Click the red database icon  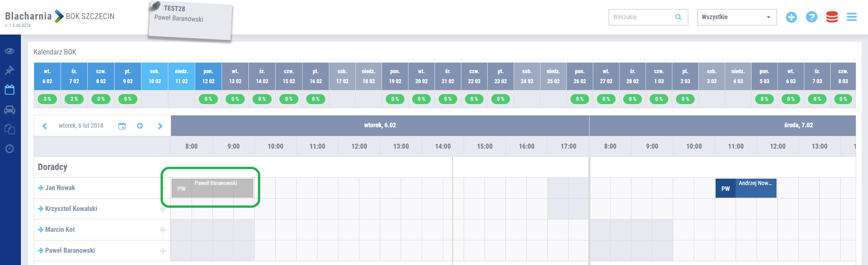coord(832,17)
